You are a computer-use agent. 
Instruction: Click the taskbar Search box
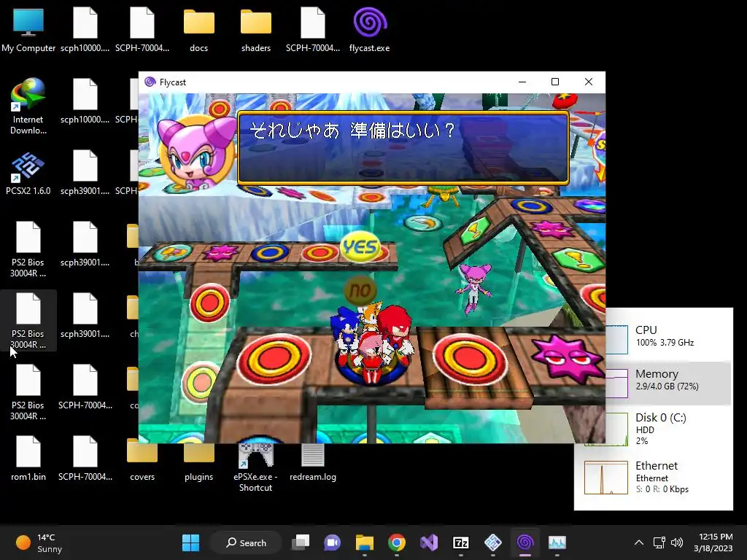247,542
